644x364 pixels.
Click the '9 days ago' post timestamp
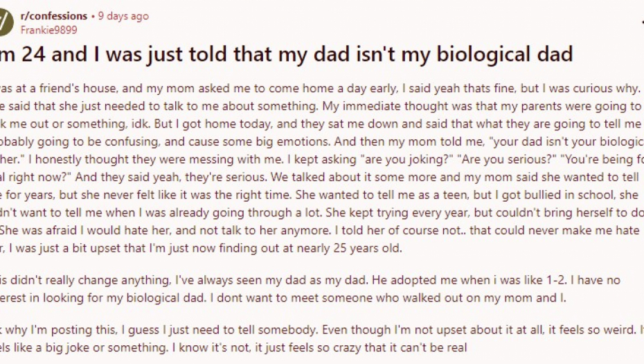click(x=123, y=16)
